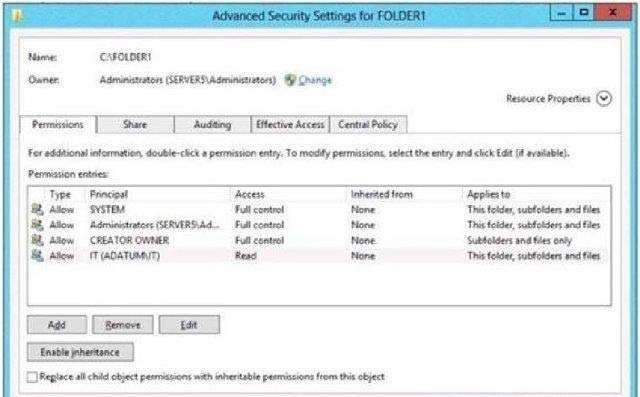Click the CREATOR OWNER entry icon

tap(37, 240)
